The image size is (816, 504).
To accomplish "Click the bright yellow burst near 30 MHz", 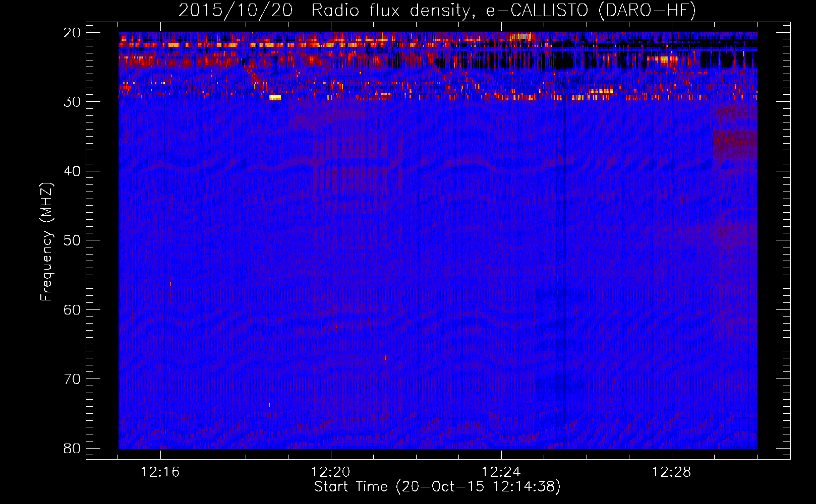I will [275, 98].
